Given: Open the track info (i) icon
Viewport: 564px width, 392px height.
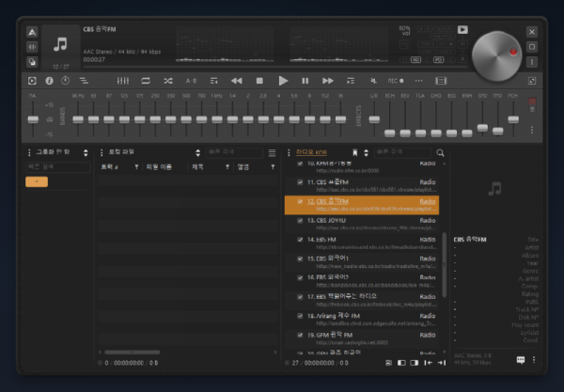Looking at the screenshot, I should [49, 81].
